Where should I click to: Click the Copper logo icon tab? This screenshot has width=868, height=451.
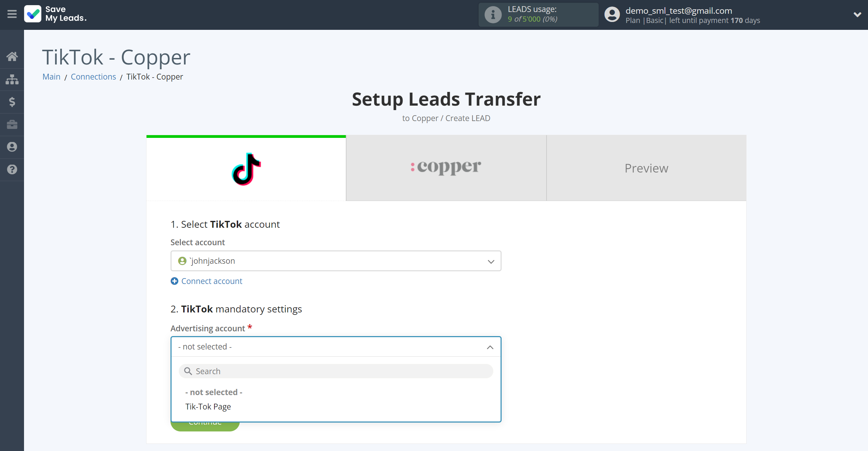click(x=447, y=168)
